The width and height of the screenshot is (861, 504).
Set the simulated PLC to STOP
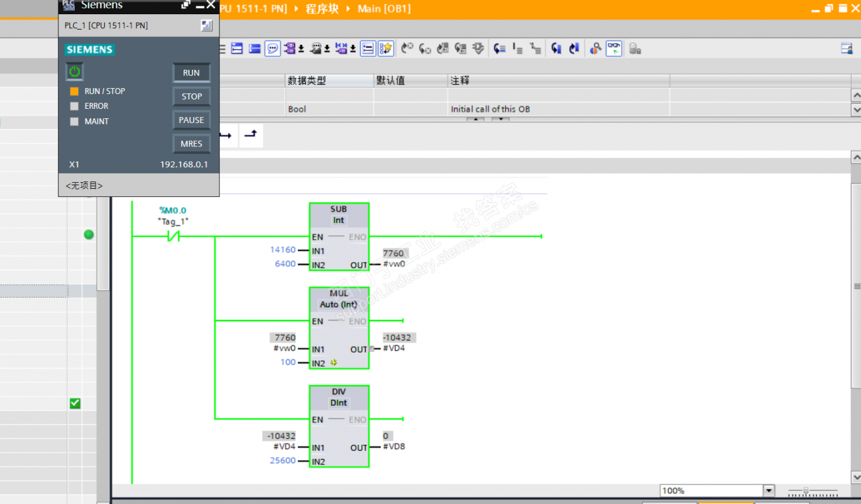point(191,96)
